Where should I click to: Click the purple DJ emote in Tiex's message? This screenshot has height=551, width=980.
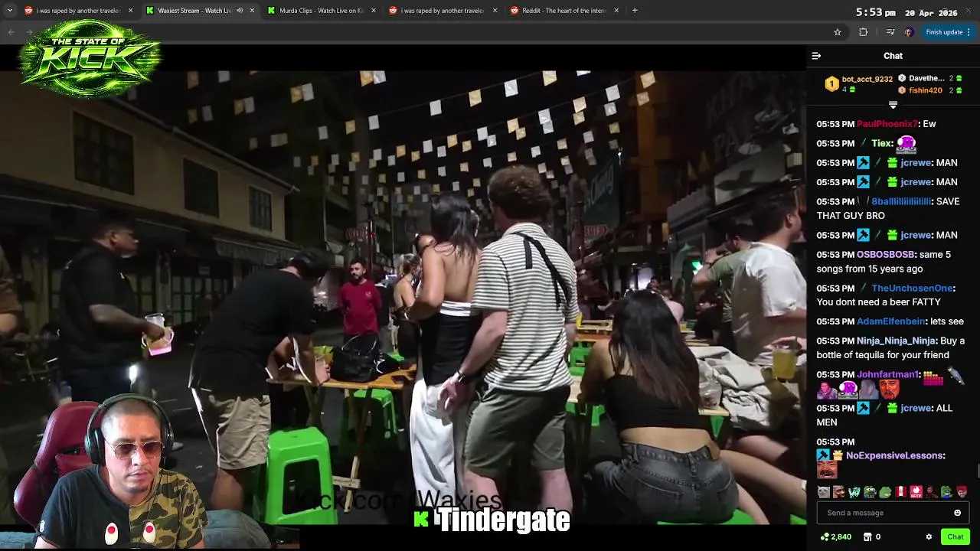[906, 143]
